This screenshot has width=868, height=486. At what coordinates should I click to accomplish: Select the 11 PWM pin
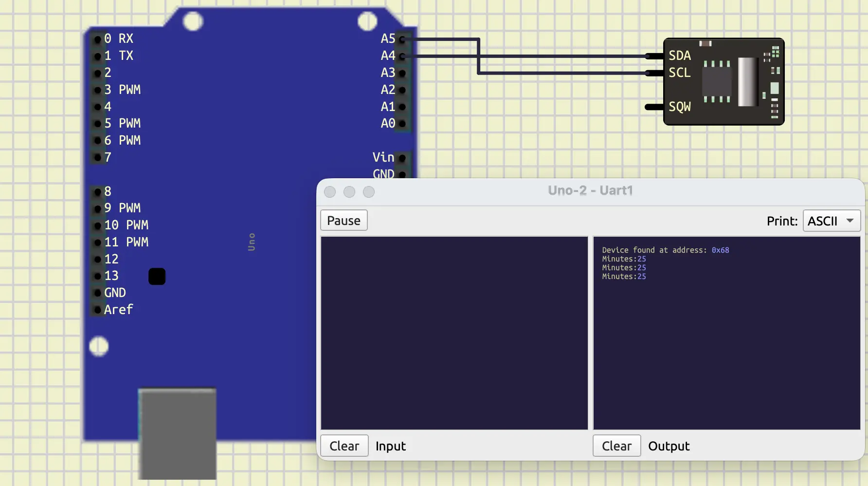pos(98,242)
